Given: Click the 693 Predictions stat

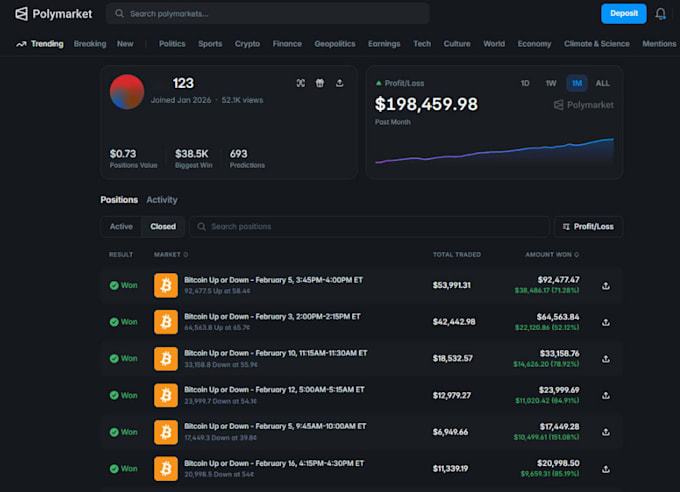Looking at the screenshot, I should [247, 158].
